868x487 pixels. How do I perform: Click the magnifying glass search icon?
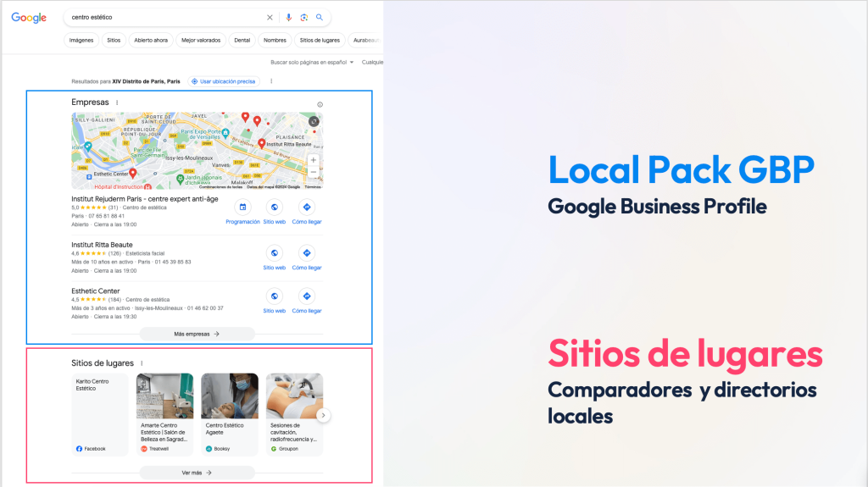pos(320,17)
